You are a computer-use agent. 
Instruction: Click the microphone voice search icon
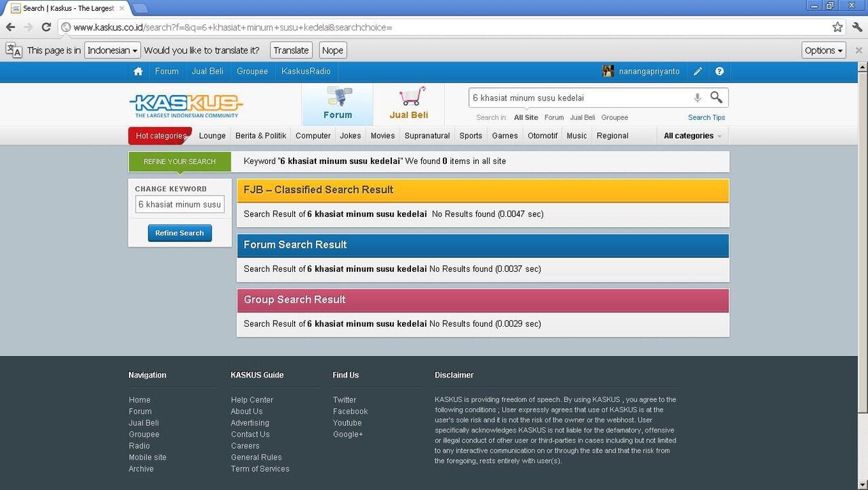point(697,98)
